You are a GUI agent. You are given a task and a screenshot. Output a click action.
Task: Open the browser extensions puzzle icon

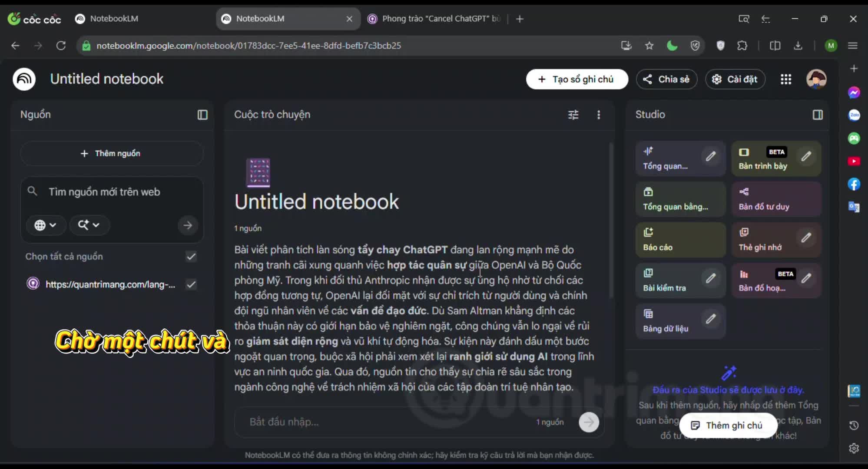[742, 46]
